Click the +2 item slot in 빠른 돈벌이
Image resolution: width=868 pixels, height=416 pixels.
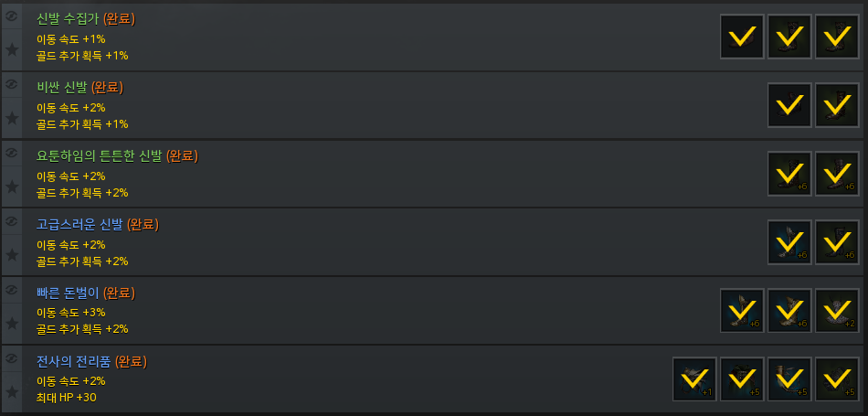coord(837,311)
